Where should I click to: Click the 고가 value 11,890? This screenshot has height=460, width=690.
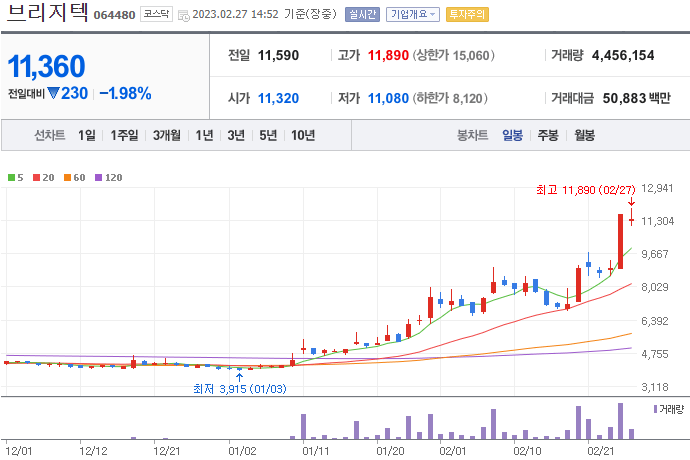point(388,55)
